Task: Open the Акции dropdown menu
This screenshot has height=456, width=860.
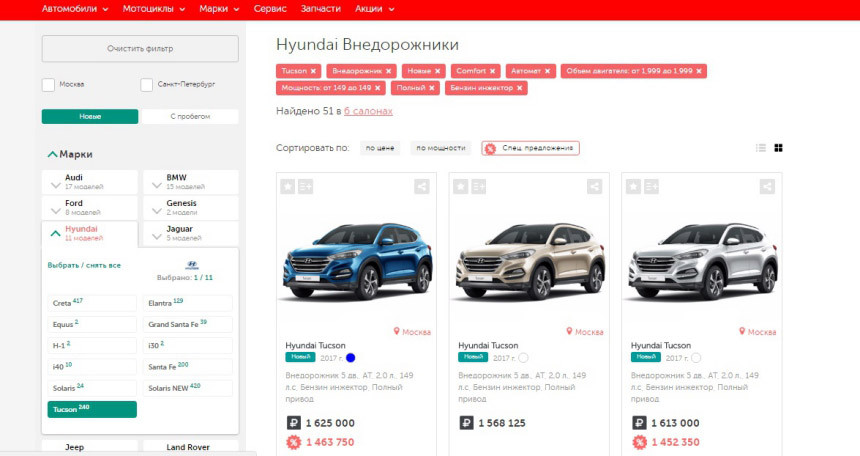Action: click(x=375, y=9)
